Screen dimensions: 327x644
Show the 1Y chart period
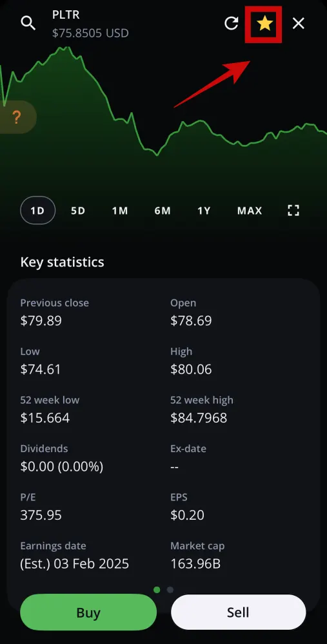point(204,211)
